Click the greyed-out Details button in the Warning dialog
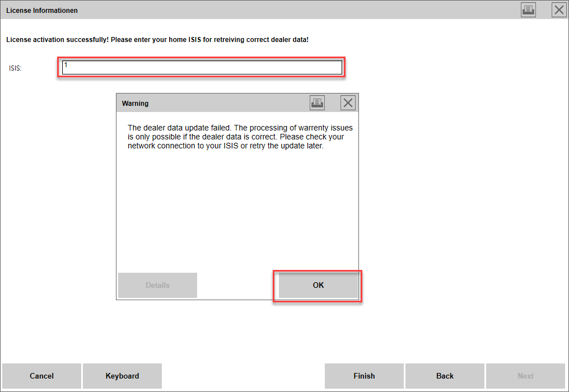Viewport: 569px width, 392px height. point(157,285)
